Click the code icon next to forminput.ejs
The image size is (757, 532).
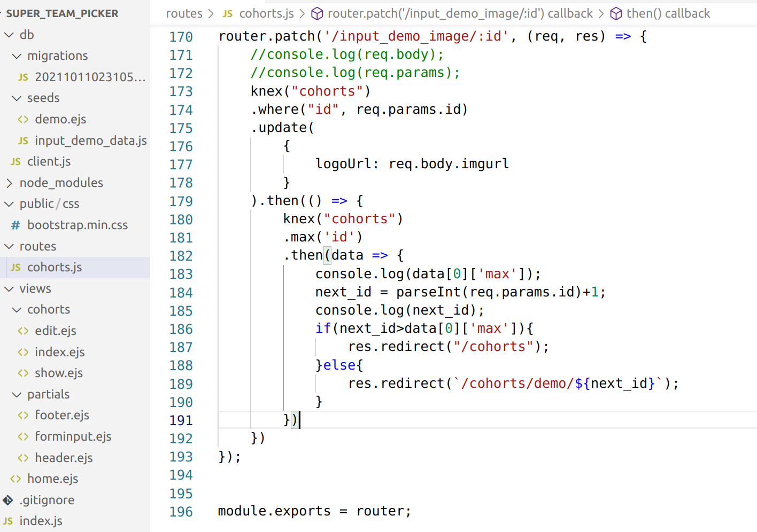[x=22, y=436]
